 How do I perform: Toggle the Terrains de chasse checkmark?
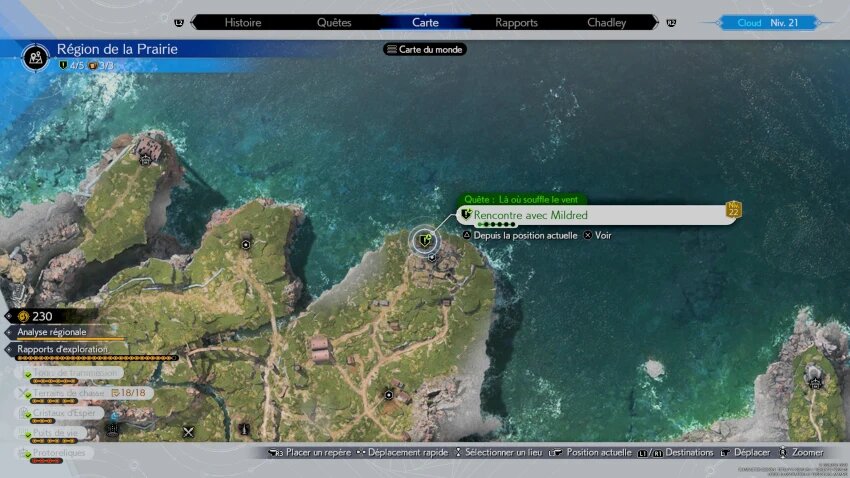28,394
